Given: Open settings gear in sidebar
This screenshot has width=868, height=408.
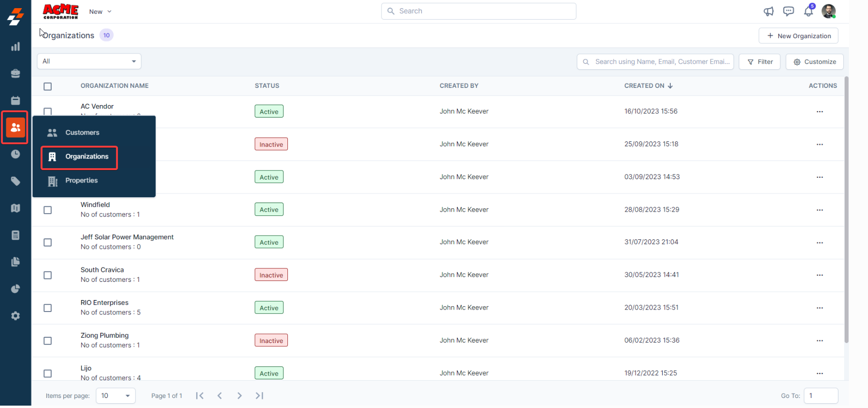Looking at the screenshot, I should click(x=15, y=316).
